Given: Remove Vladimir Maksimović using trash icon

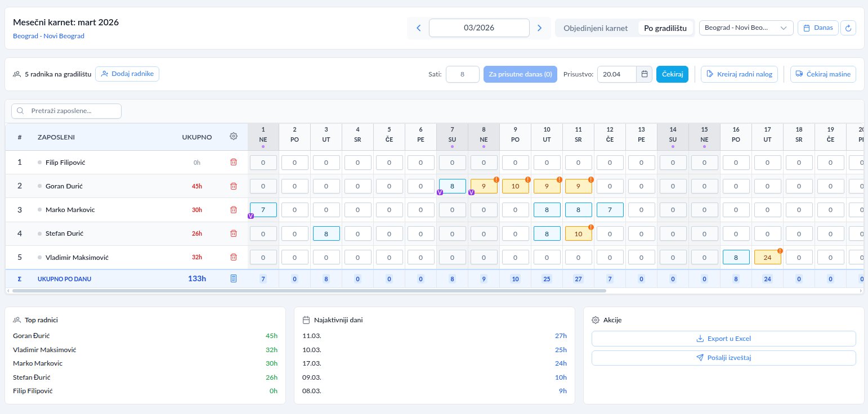Looking at the screenshot, I should click(234, 257).
